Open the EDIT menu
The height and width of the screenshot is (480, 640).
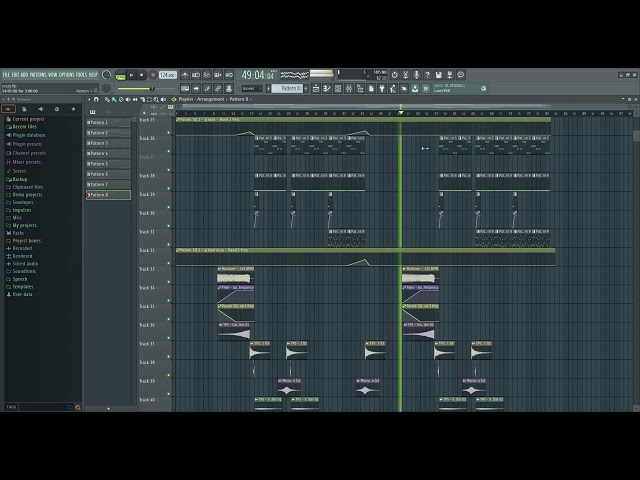coord(16,75)
